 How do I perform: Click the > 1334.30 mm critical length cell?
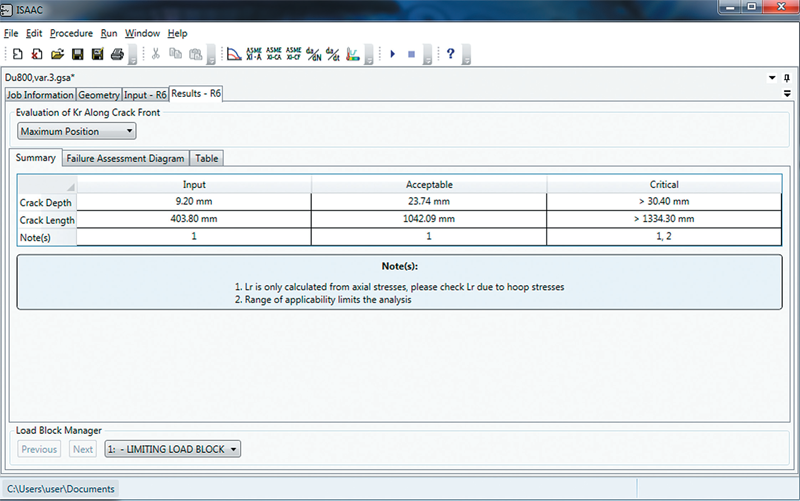point(664,219)
